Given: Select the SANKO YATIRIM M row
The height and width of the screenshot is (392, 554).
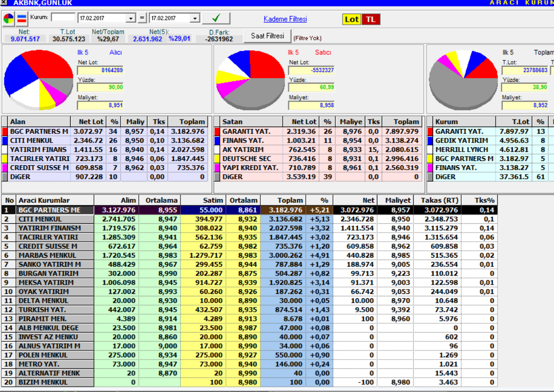Looking at the screenshot, I should click(x=250, y=264).
